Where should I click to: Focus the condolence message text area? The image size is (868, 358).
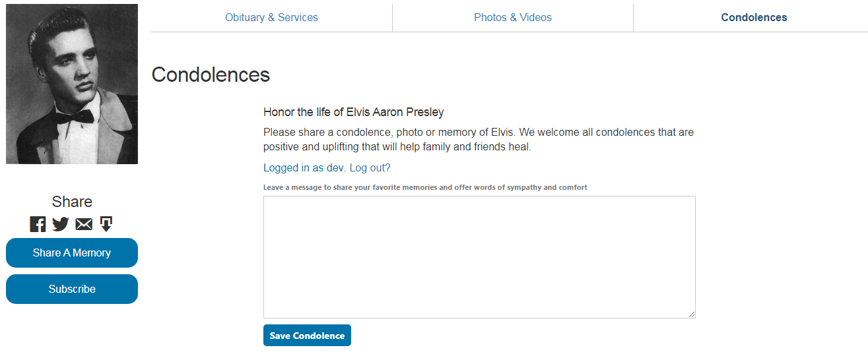tap(479, 257)
